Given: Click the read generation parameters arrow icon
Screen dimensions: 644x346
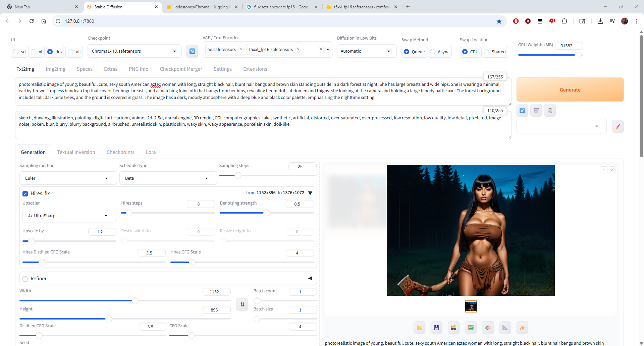Looking at the screenshot, I should pyautogui.click(x=522, y=110).
